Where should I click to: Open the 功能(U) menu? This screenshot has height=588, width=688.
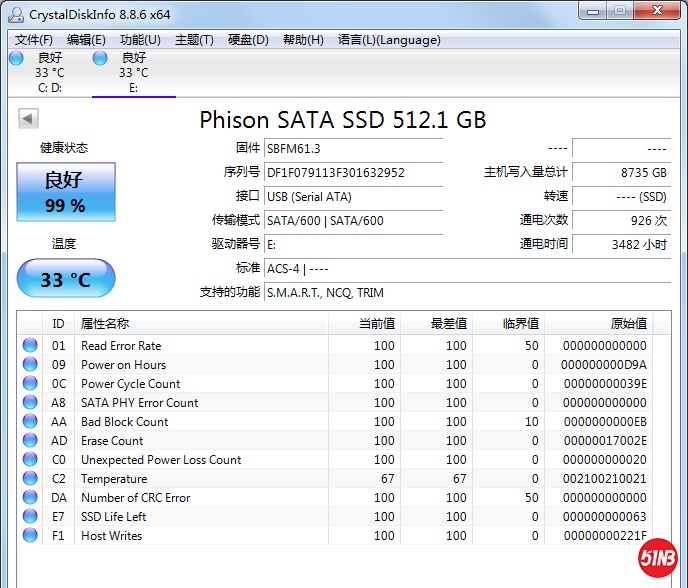coord(140,40)
